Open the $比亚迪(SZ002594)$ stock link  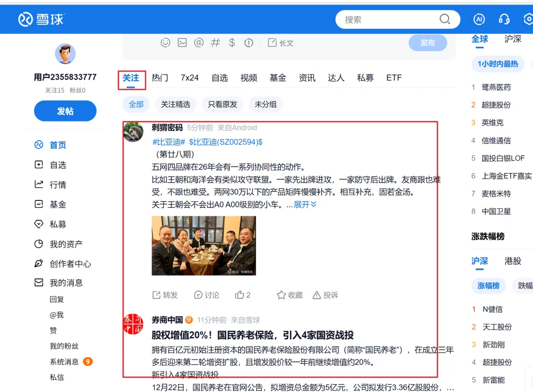point(226,142)
